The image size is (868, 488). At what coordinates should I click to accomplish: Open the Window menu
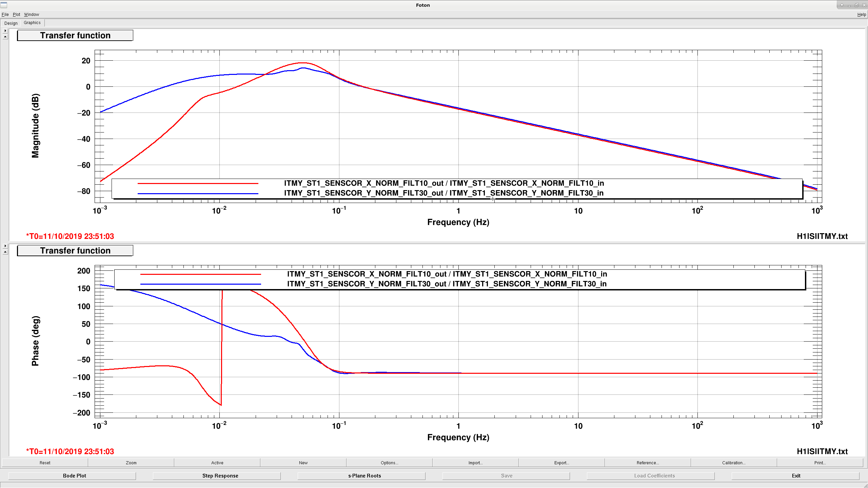click(32, 15)
